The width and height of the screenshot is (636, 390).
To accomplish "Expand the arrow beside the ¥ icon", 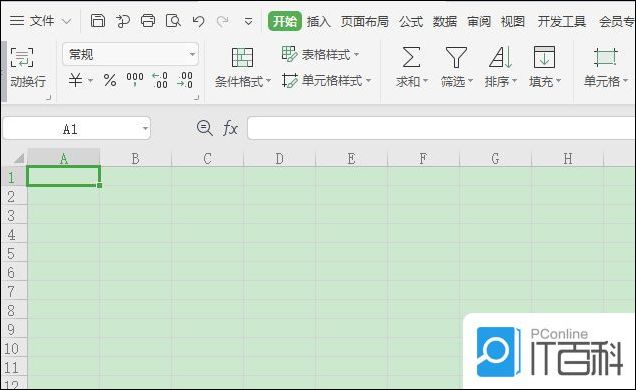I will [x=90, y=81].
